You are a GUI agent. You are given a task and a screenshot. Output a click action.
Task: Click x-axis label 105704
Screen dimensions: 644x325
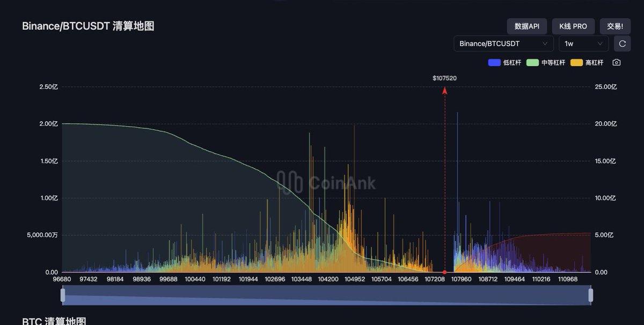pyautogui.click(x=382, y=279)
